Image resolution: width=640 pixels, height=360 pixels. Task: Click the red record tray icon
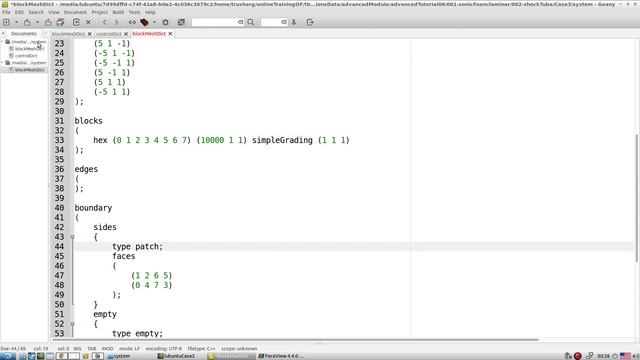(578, 356)
